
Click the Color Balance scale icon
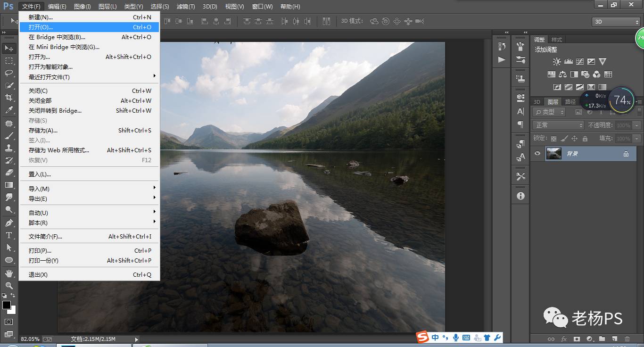click(x=562, y=74)
